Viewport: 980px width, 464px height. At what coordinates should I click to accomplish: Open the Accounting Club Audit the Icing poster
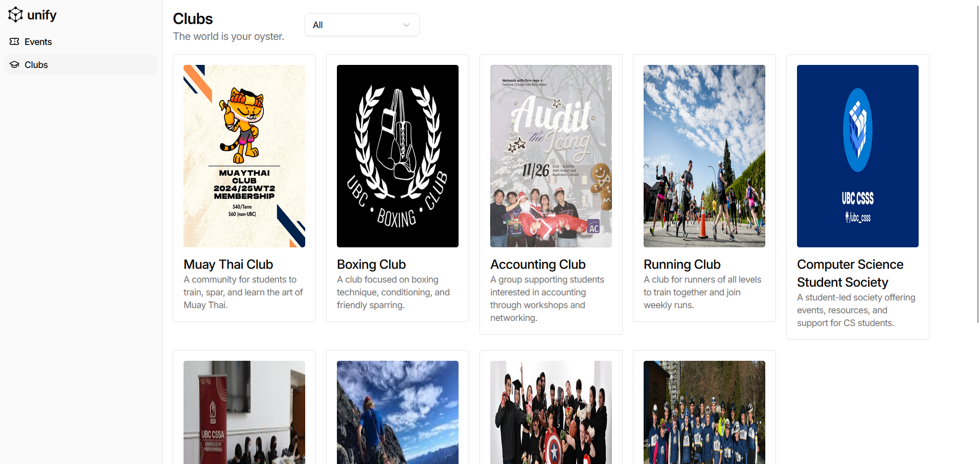[551, 156]
